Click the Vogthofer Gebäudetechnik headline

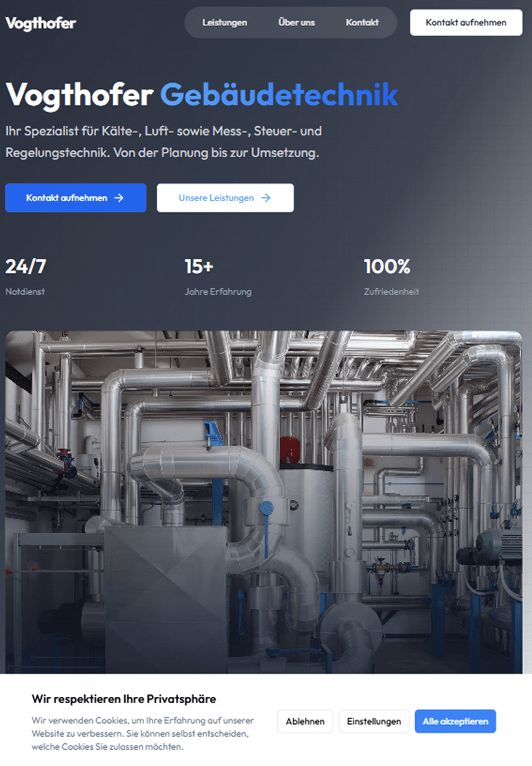[201, 96]
